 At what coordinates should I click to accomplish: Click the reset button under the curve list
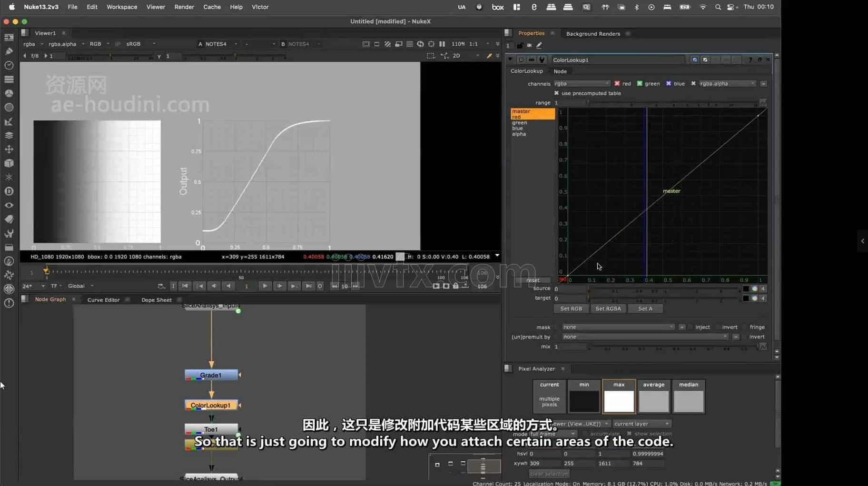533,280
